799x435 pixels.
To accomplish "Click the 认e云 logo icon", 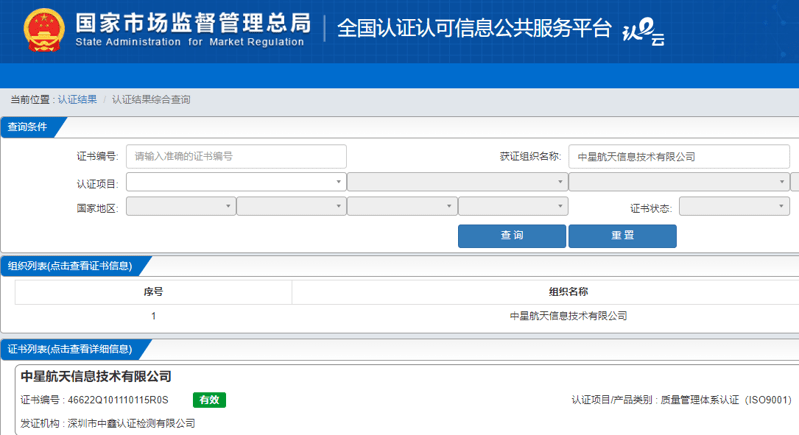I will click(644, 31).
